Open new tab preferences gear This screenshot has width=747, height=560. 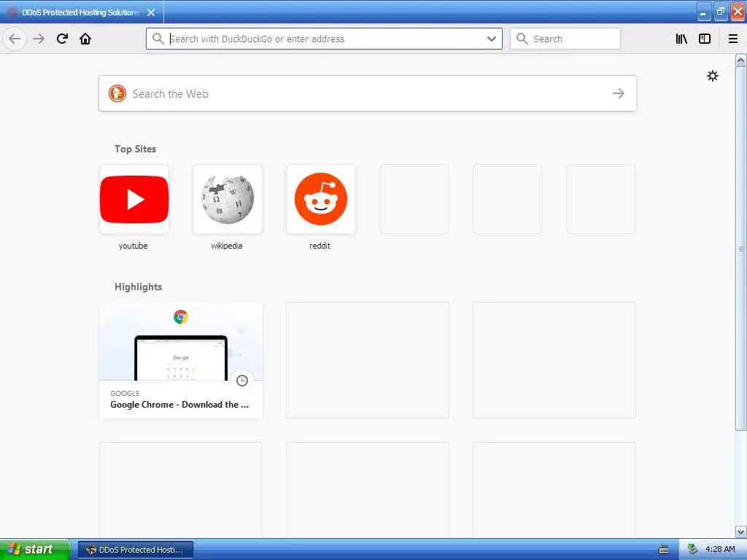tap(712, 76)
